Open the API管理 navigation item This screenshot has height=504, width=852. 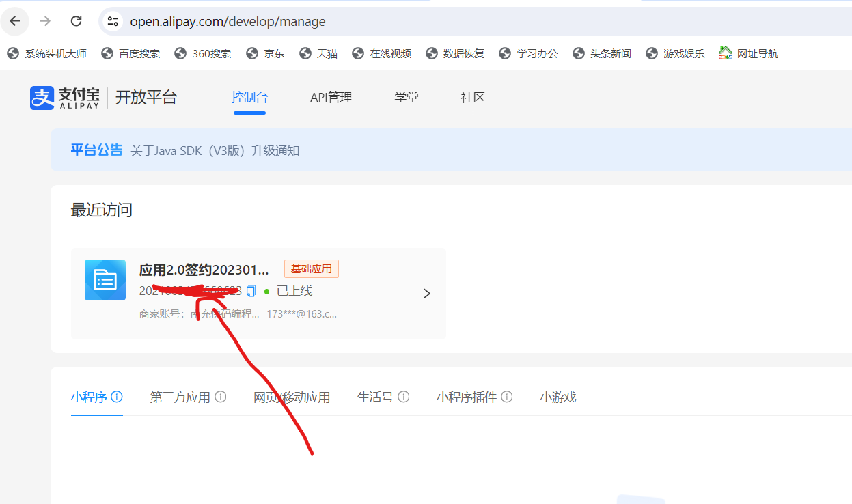tap(331, 98)
